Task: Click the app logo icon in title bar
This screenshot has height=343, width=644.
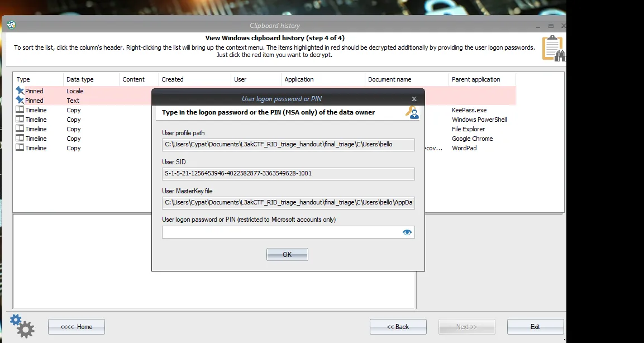Action: pos(11,26)
